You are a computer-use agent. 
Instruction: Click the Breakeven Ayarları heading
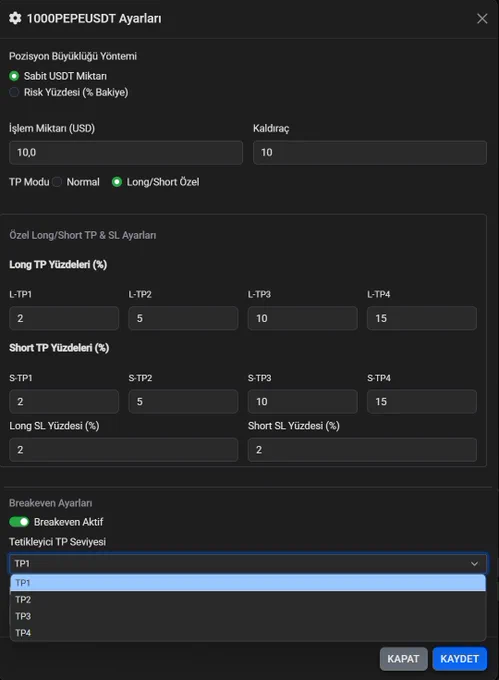[51, 503]
